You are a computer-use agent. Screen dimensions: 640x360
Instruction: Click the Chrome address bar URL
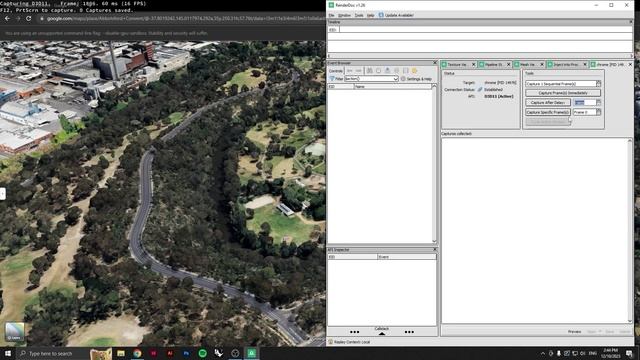pos(186,18)
